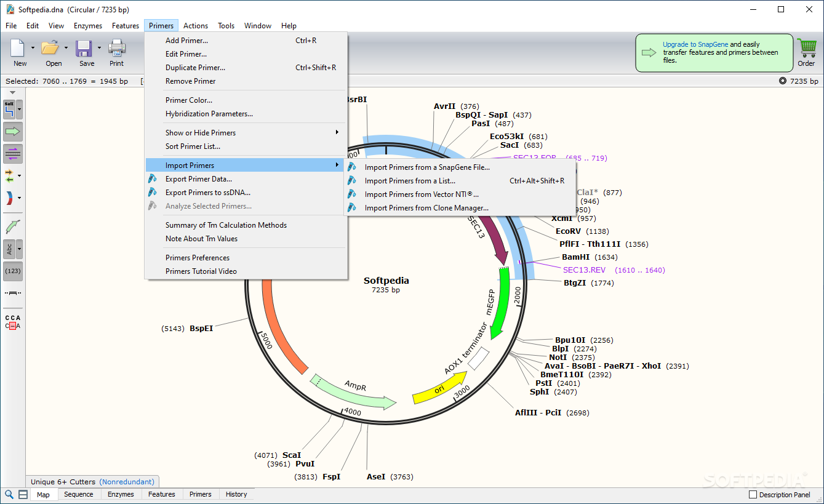Expand the DNA colors dropdown arrow
The height and width of the screenshot is (504, 824).
[x=20, y=198]
